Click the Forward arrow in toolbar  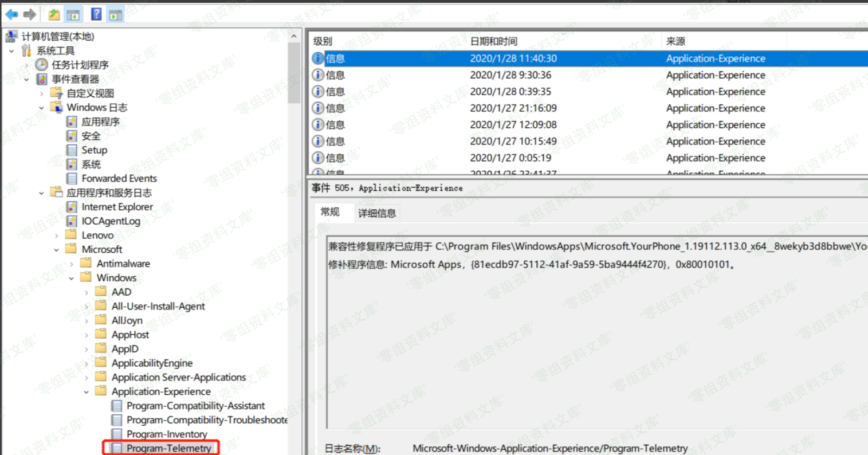tap(30, 14)
